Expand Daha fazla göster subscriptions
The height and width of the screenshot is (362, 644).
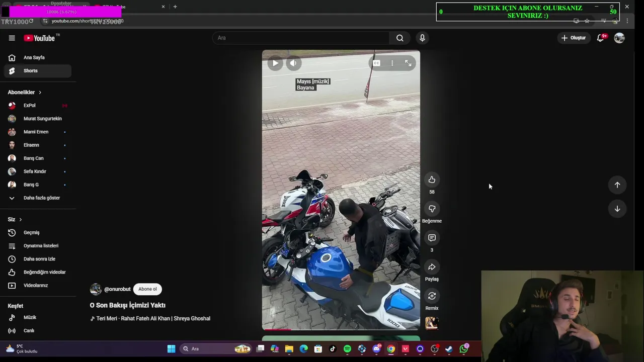(38, 198)
